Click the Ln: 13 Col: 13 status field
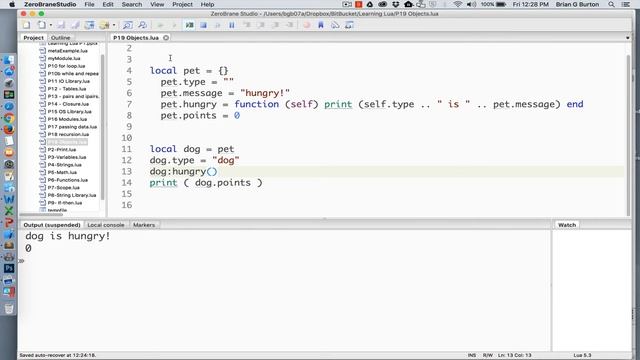640x360 pixels. click(514, 355)
